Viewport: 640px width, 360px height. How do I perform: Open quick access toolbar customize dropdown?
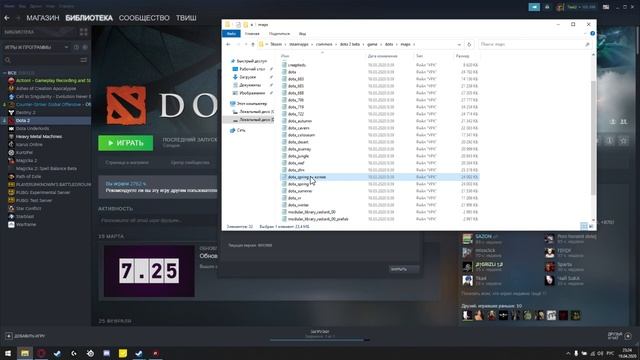(x=251, y=24)
